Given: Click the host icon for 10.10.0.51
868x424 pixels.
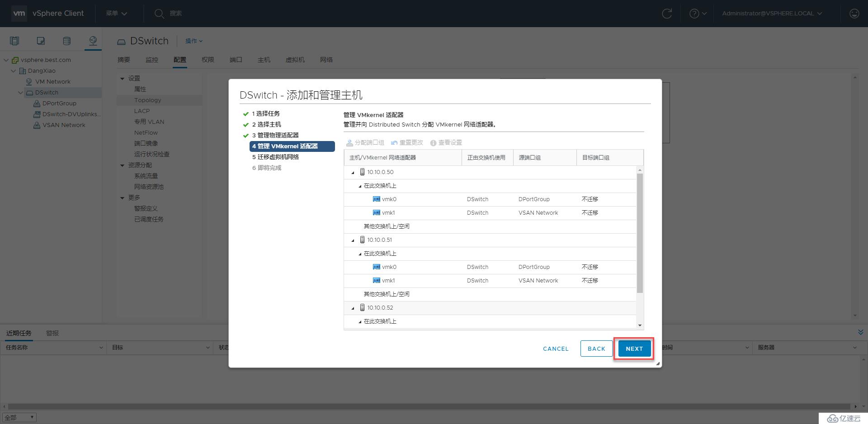Looking at the screenshot, I should [362, 240].
